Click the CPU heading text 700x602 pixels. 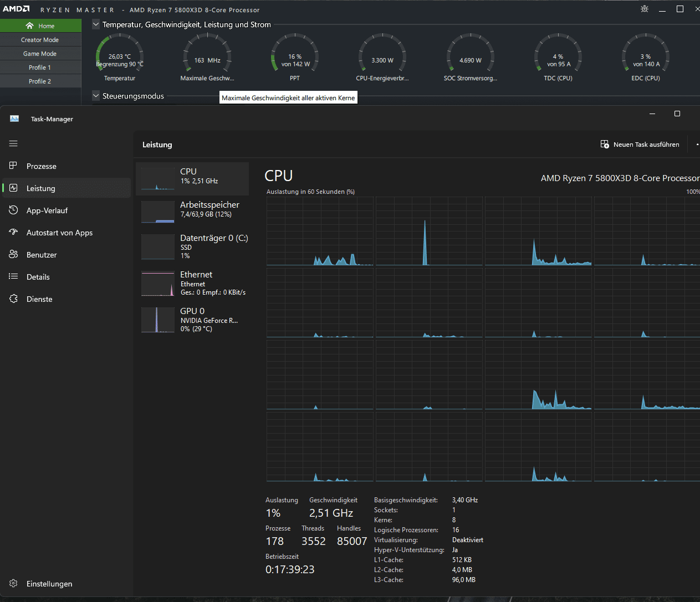278,176
